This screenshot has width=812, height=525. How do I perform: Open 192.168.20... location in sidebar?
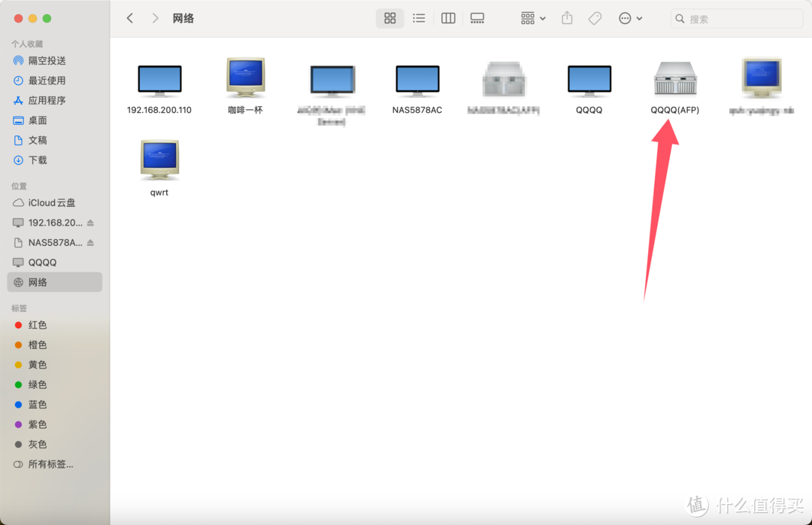[55, 223]
